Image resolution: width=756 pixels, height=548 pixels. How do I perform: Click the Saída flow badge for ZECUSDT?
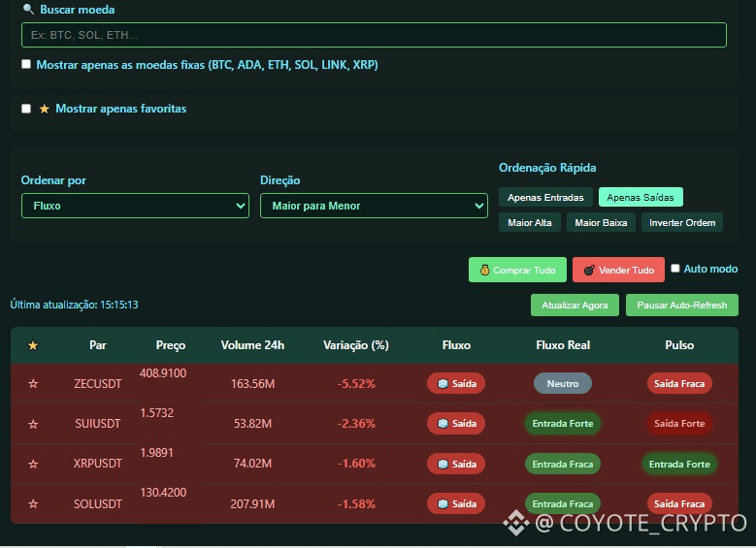456,384
